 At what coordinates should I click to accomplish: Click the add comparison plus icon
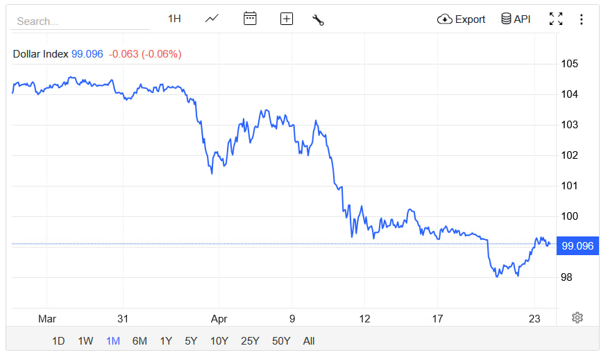tap(287, 19)
